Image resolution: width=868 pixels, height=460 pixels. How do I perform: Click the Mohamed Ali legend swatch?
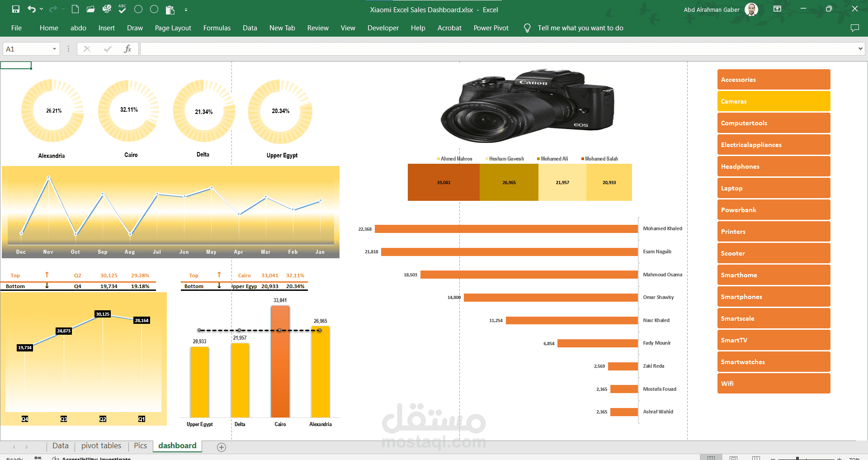[x=538, y=159]
